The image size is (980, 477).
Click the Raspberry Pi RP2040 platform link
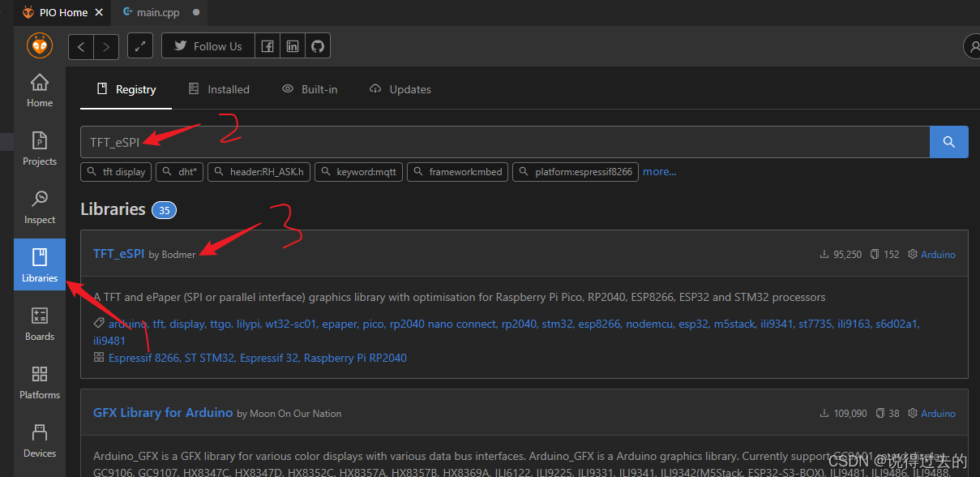(x=355, y=358)
